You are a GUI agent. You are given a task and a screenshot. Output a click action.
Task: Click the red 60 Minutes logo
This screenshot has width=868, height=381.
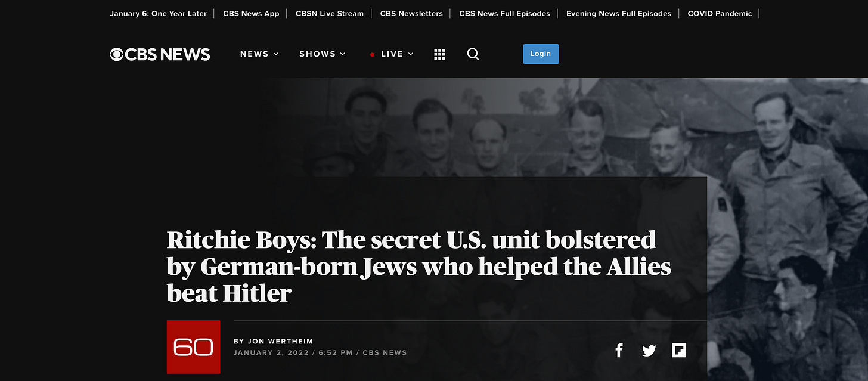pos(193,347)
